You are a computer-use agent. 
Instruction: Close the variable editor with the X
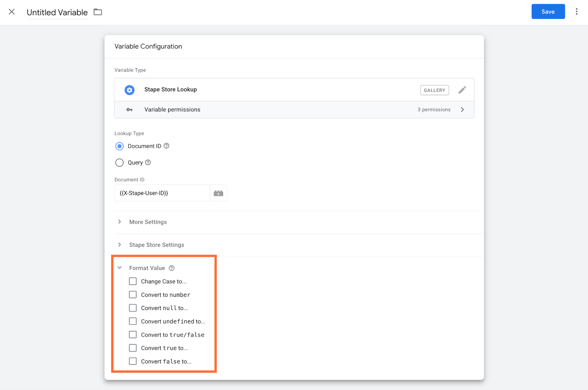[12, 12]
